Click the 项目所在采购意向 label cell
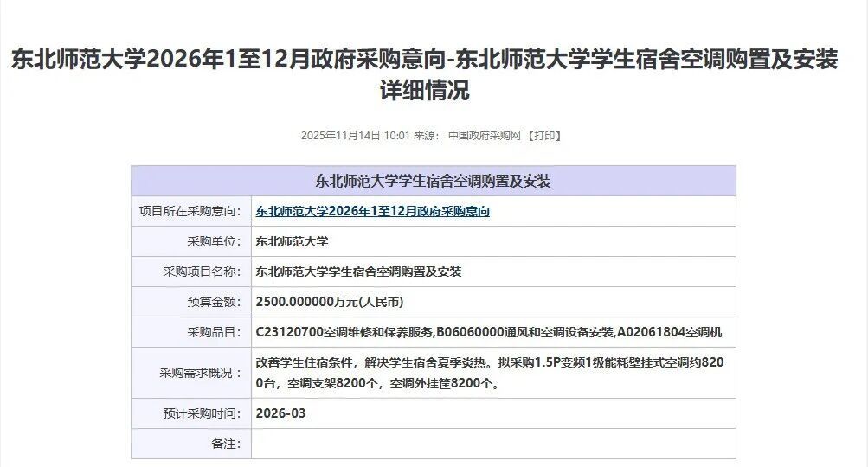 (191, 211)
